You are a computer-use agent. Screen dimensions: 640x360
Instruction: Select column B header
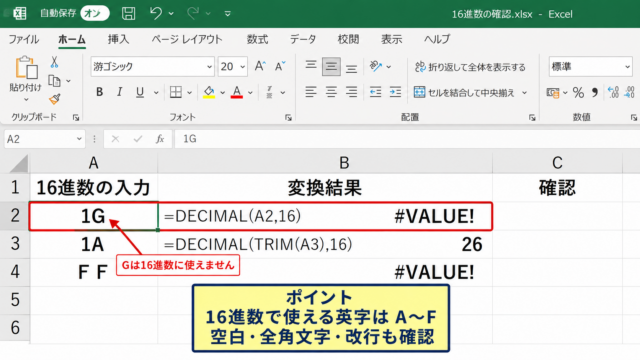[325, 163]
